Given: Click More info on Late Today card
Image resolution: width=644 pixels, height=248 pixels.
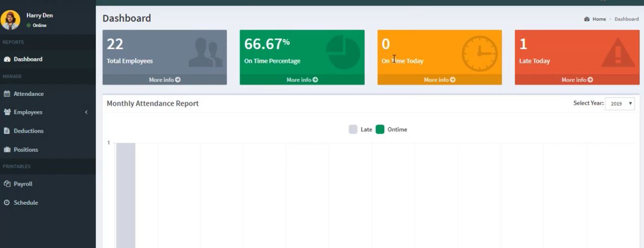Looking at the screenshot, I should point(577,79).
